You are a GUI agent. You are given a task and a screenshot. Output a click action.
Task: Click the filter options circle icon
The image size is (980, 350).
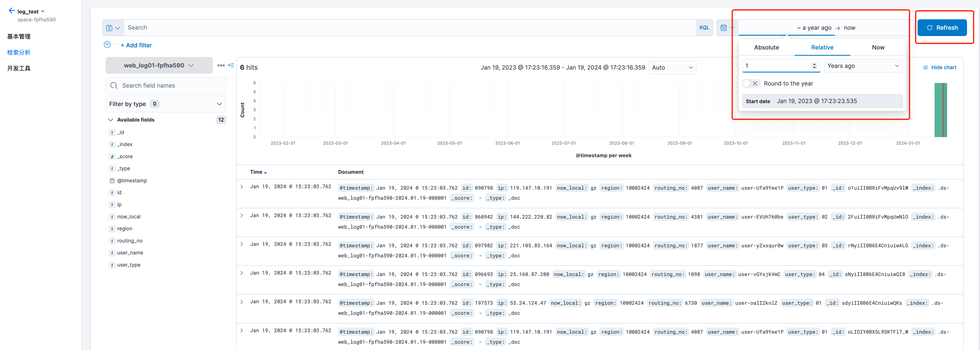tap(107, 45)
